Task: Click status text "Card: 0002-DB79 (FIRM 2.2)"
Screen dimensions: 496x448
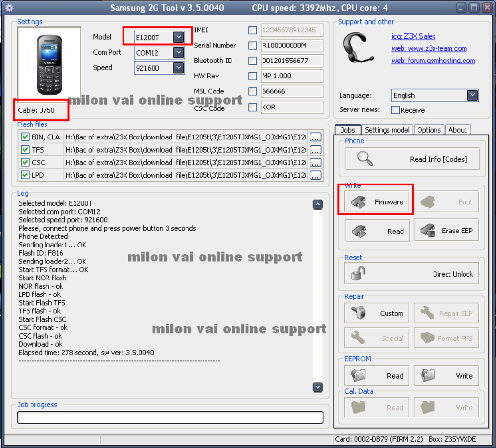Action: pos(379,439)
